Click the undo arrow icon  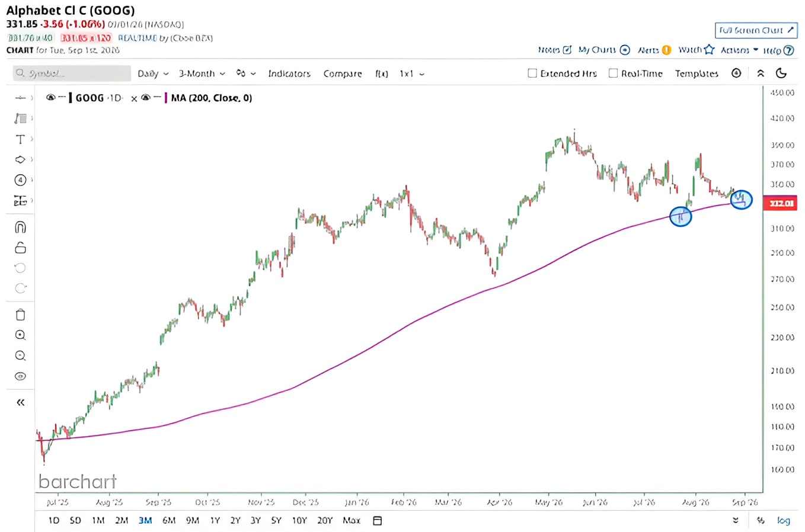pyautogui.click(x=20, y=268)
